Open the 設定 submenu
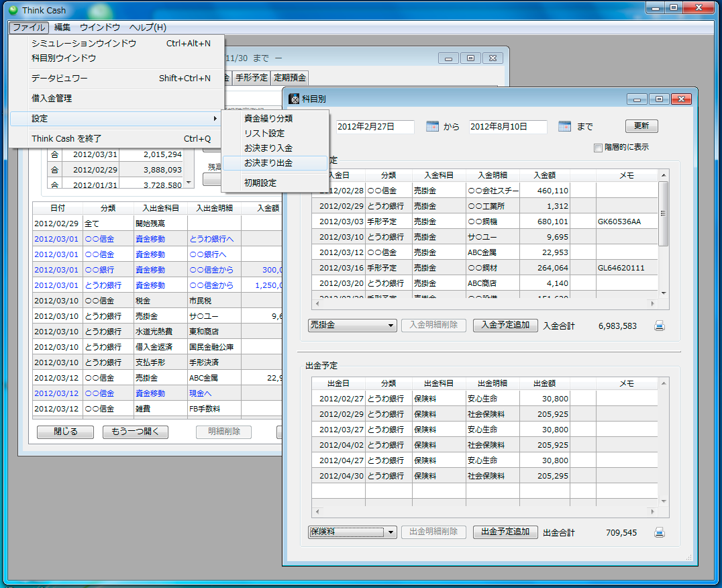Viewport: 722px width, 588px height. (x=115, y=118)
